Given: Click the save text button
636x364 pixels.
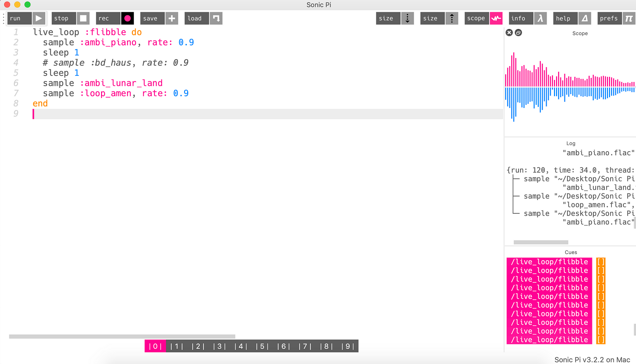Looking at the screenshot, I should (x=152, y=18).
